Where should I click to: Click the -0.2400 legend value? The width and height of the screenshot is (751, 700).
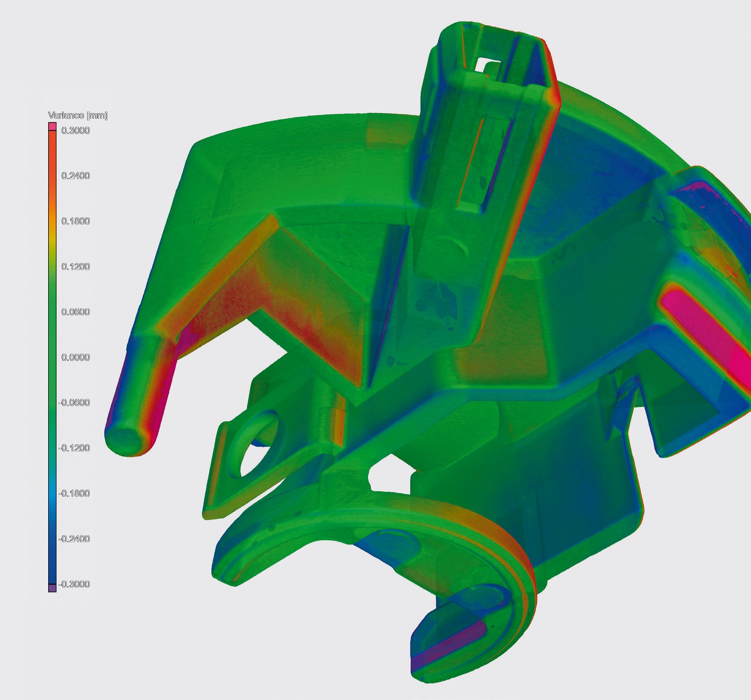click(x=75, y=539)
